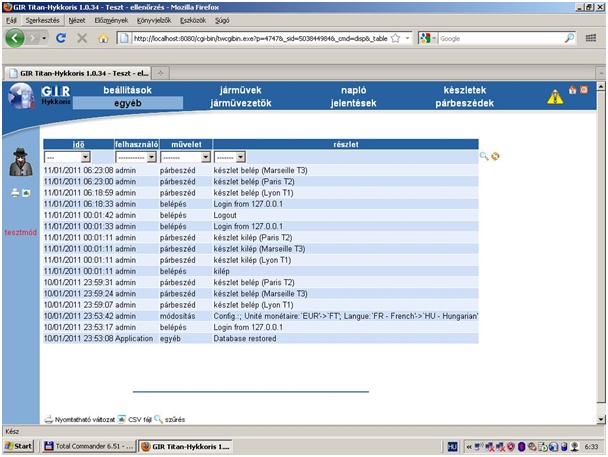
Task: Click the szűrés filter link
Action: coord(175,419)
